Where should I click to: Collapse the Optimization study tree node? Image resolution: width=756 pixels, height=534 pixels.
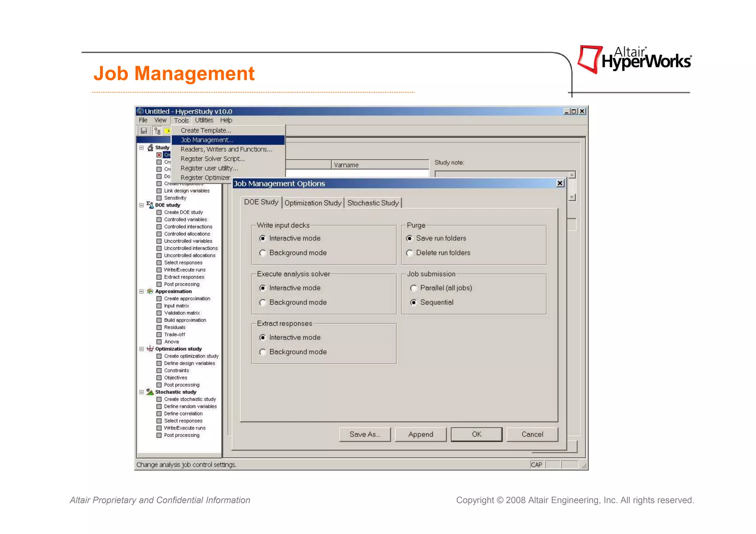click(141, 349)
